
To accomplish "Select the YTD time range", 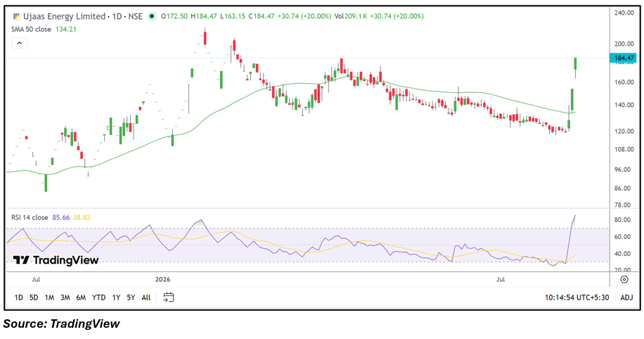I will point(98,298).
